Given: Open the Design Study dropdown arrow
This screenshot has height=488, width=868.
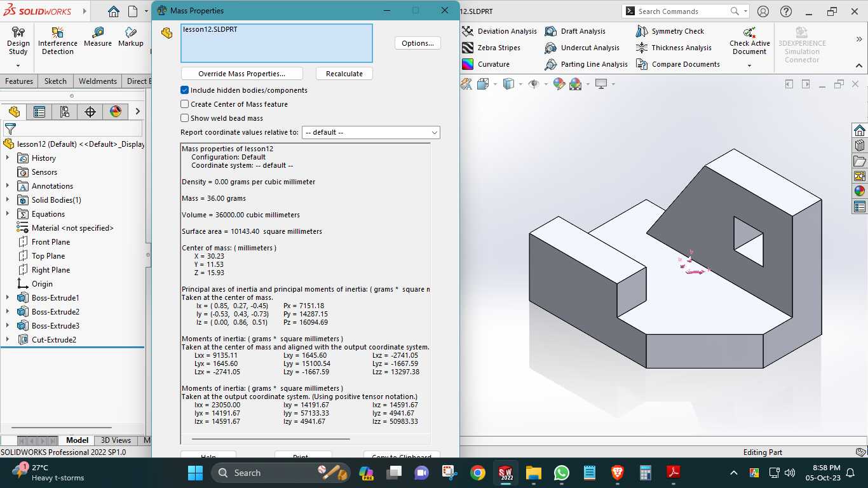Looking at the screenshot, I should point(18,65).
